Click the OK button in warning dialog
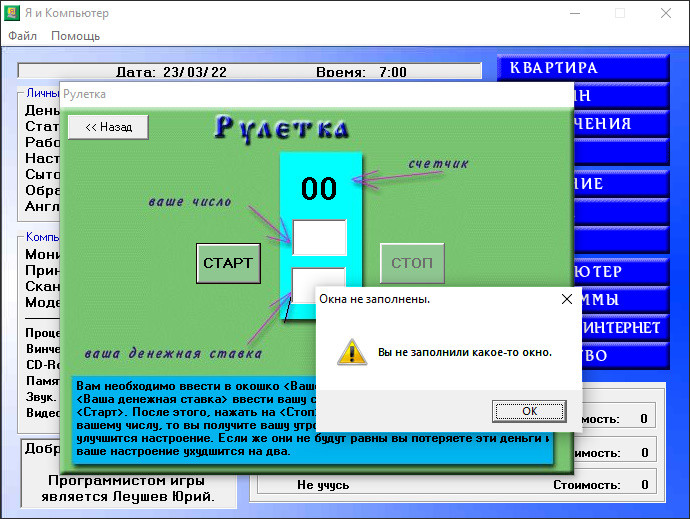The width and height of the screenshot is (690, 519). (529, 411)
